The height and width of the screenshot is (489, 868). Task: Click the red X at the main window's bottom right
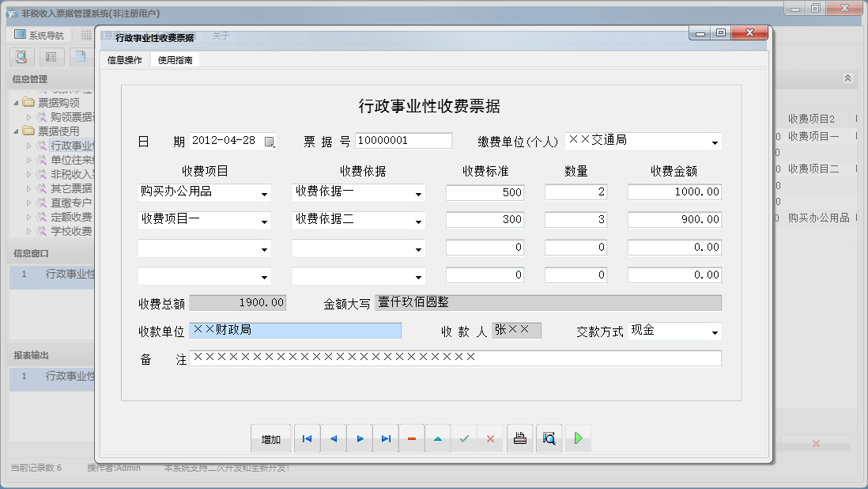coord(815,443)
